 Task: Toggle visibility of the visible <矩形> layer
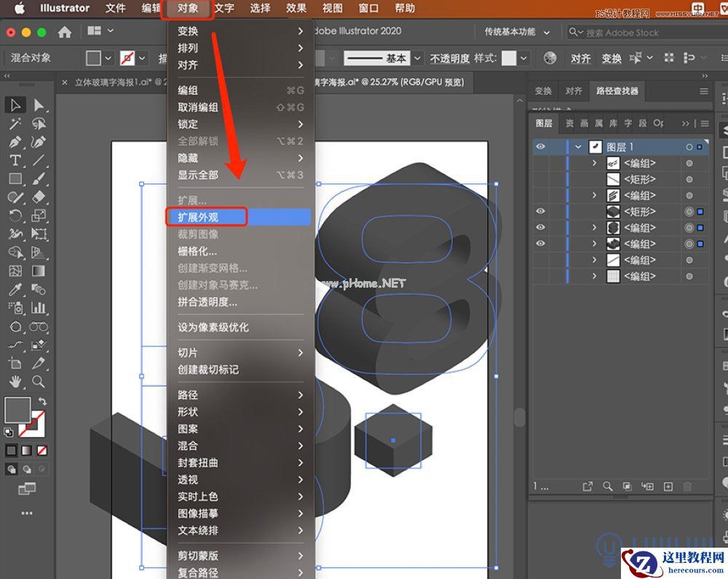coord(540,212)
